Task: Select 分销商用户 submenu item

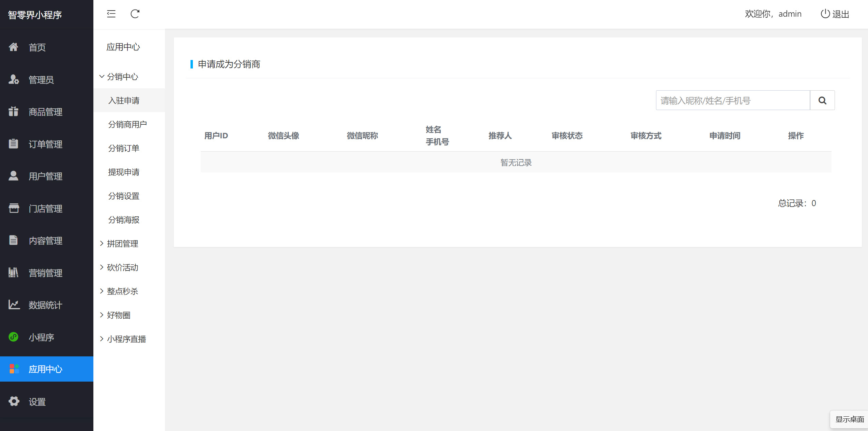Action: (127, 124)
